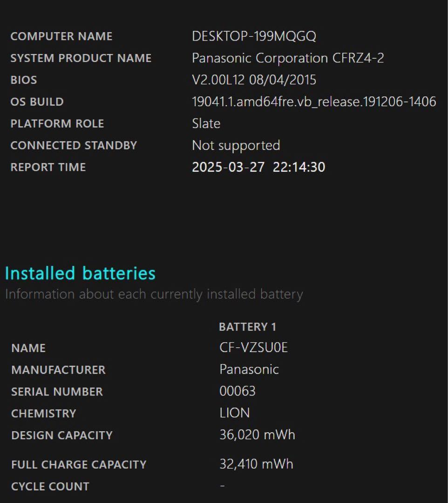Select the REPORT TIME timestamp
Viewport: 448px width, 503px height.
(x=259, y=167)
